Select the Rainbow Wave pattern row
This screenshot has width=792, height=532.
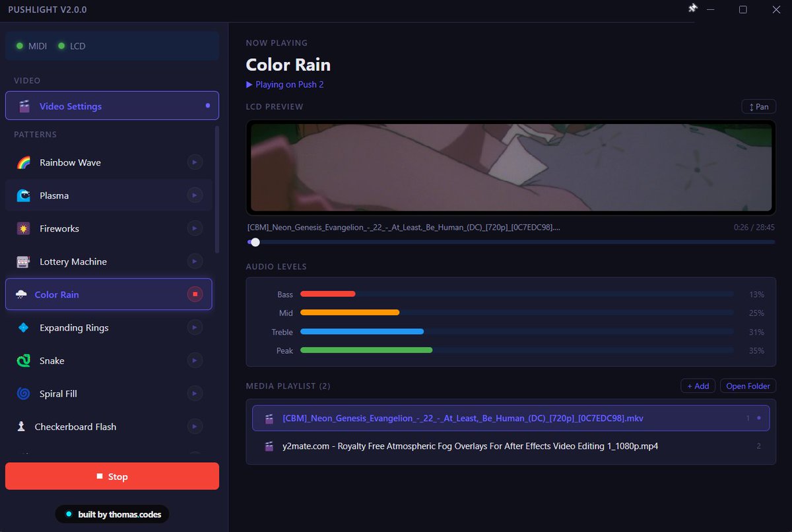pos(109,162)
